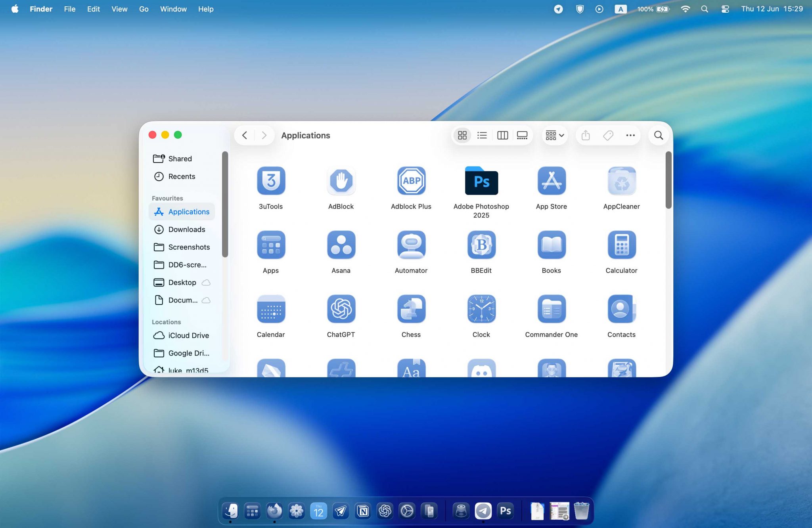
Task: Click the Tags icon in the toolbar
Action: coord(608,135)
